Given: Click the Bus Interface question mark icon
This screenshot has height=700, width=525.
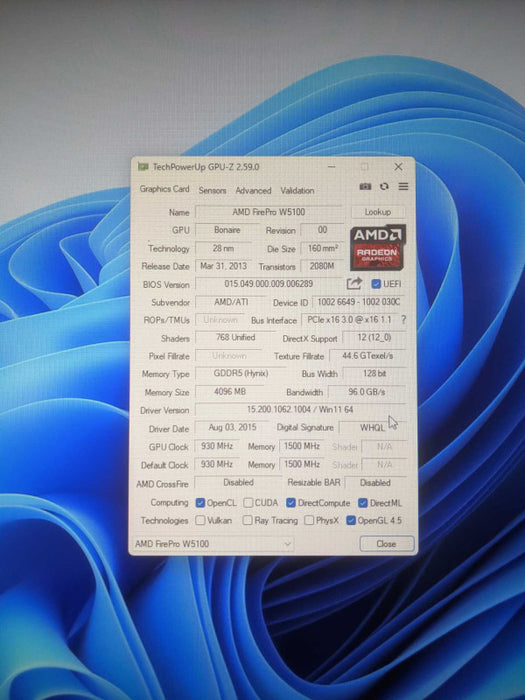Looking at the screenshot, I should tap(404, 320).
